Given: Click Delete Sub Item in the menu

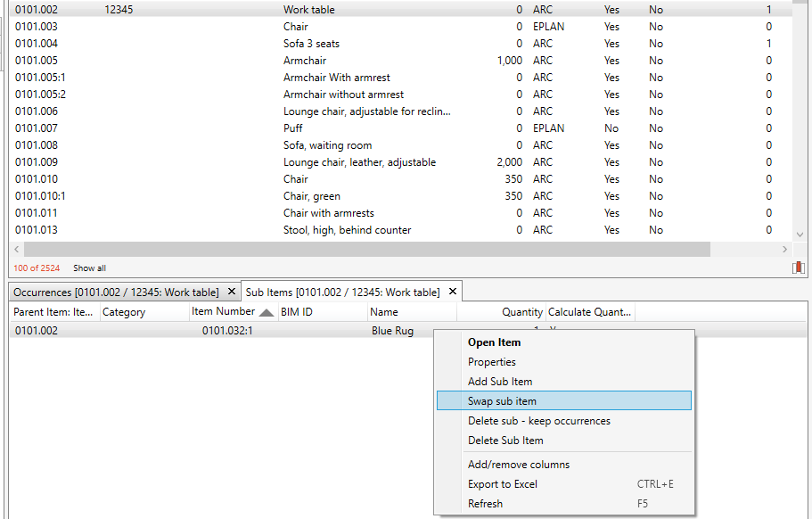Looking at the screenshot, I should [x=505, y=441].
